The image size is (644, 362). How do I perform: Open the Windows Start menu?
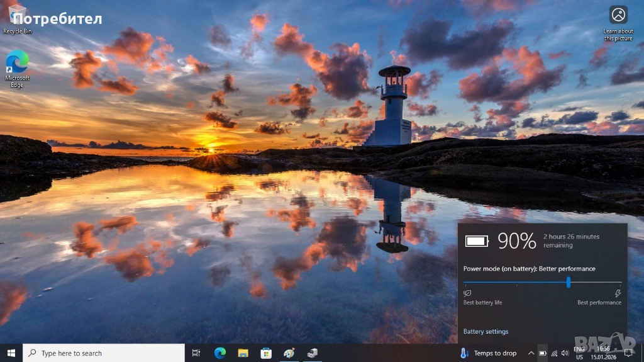click(x=11, y=353)
